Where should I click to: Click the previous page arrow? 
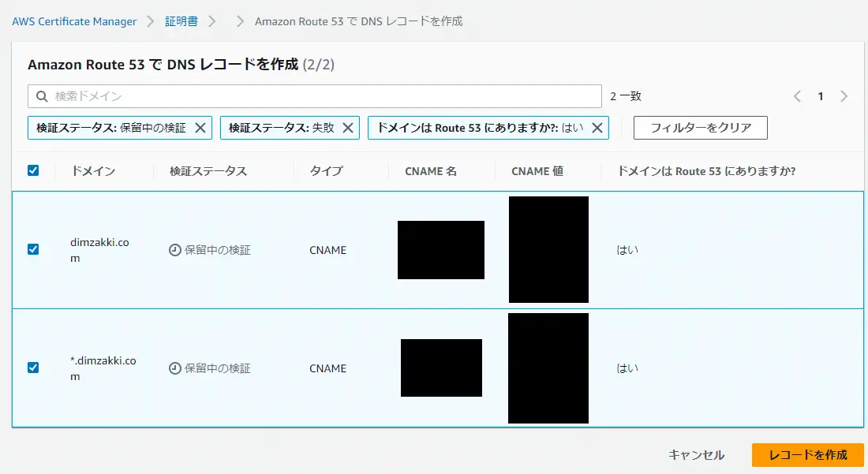pyautogui.click(x=797, y=95)
